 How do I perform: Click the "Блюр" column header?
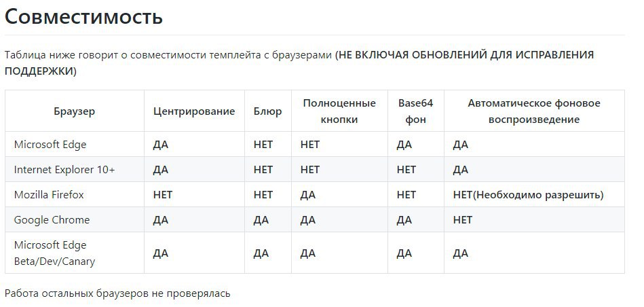[x=267, y=111]
